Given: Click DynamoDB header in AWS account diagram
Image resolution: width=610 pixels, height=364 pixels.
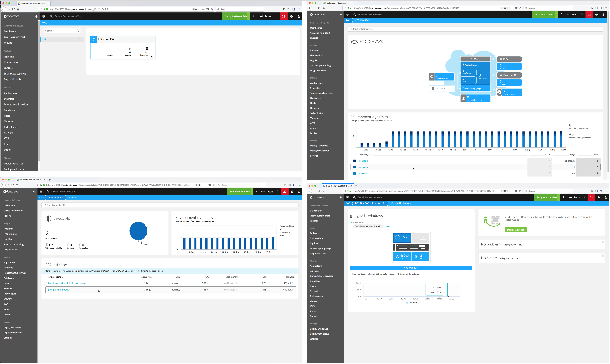Looking at the screenshot, I should pyautogui.click(x=509, y=75).
